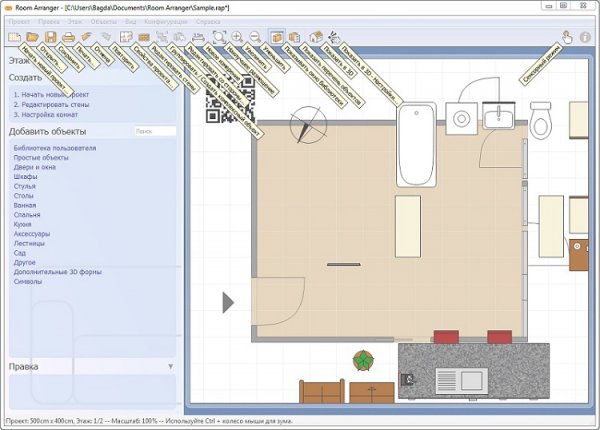600x430 pixels.
Task: Click the Redo arrow icon
Action: pyautogui.click(x=105, y=37)
